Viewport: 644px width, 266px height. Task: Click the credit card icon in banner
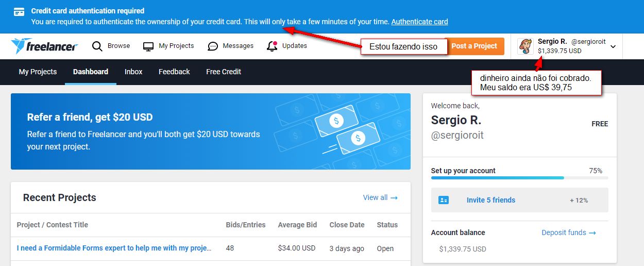click(19, 12)
